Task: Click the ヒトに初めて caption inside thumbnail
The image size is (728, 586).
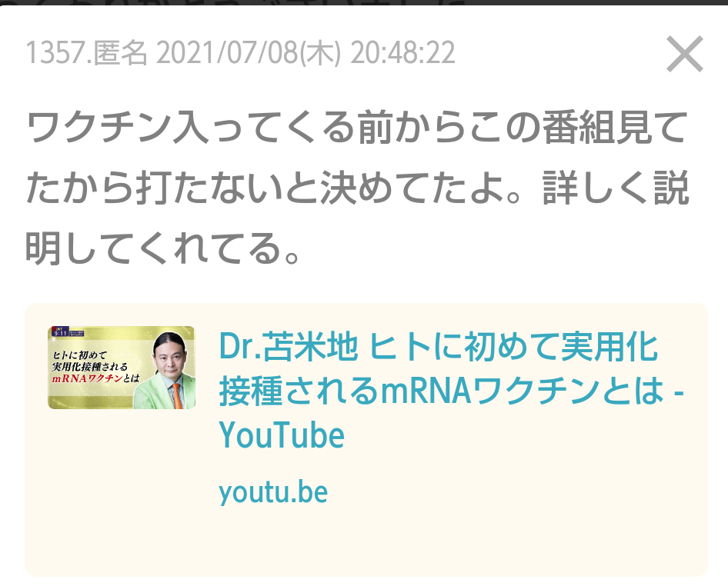Action: tap(79, 355)
